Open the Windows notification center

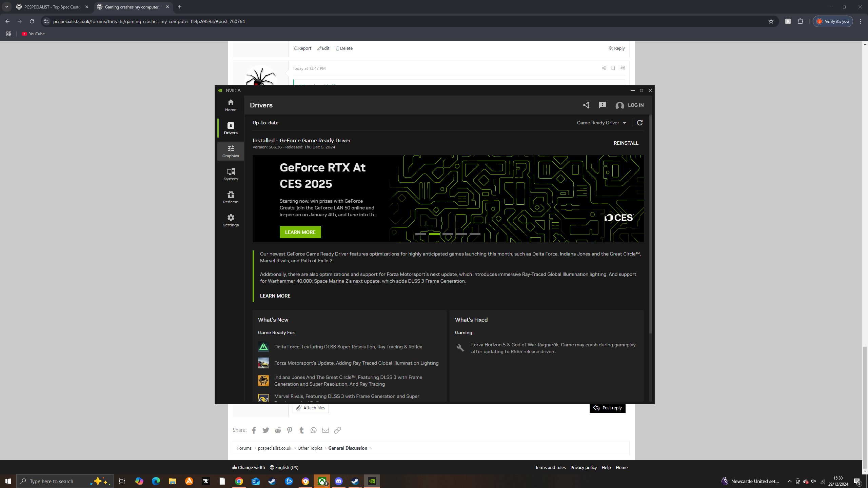tap(857, 481)
